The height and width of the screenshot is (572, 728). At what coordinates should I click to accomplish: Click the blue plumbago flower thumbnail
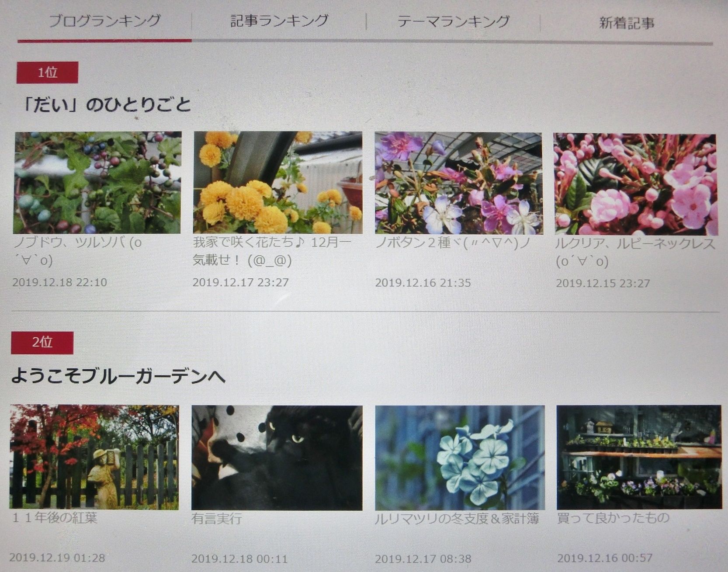coord(460,458)
